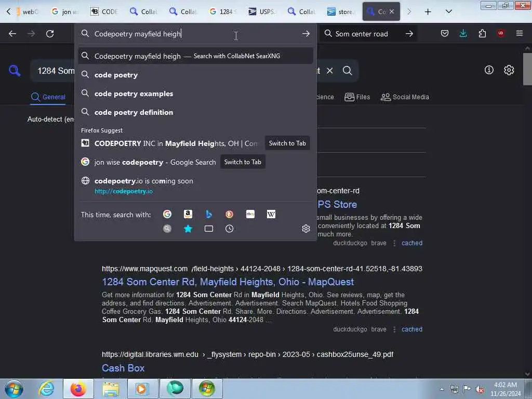This screenshot has width=532, height=399.
Task: Open the cached link for MapQuest result
Action: point(412,329)
